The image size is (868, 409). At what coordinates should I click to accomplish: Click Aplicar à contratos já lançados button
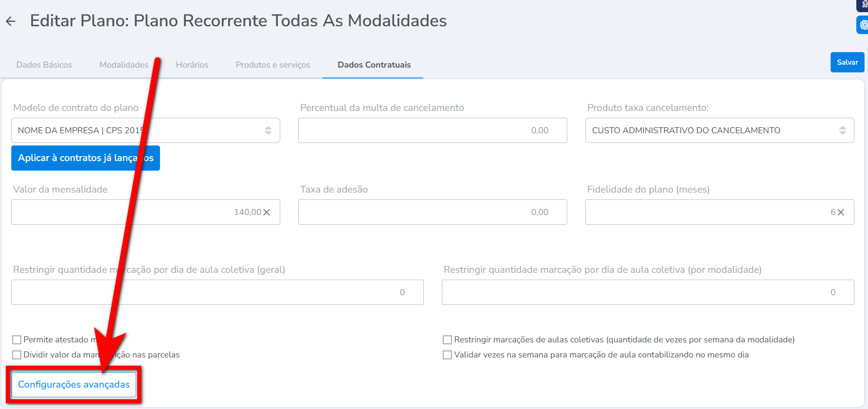coord(85,158)
